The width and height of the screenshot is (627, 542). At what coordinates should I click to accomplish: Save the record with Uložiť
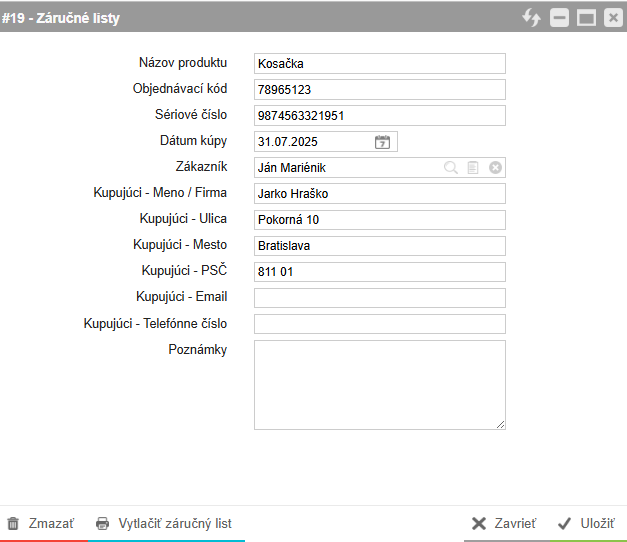(587, 523)
